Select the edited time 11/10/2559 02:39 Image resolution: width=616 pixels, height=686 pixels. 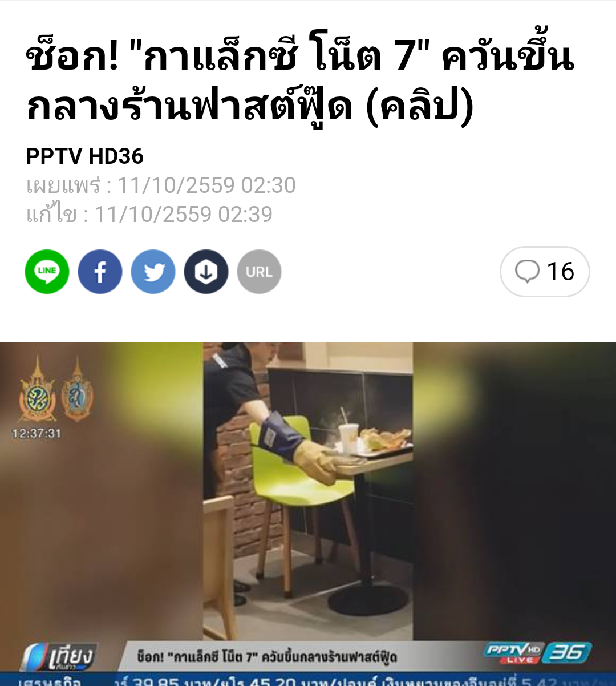(x=183, y=215)
